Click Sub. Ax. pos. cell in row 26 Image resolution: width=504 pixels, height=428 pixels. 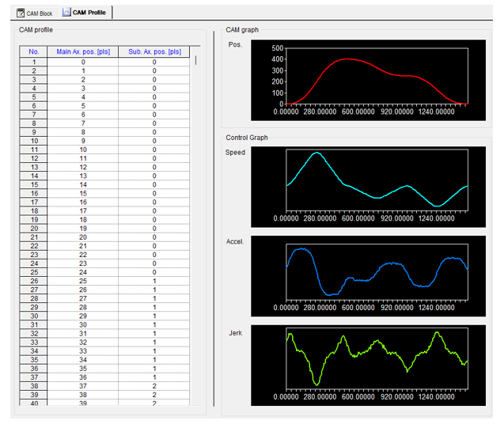pyautogui.click(x=154, y=281)
